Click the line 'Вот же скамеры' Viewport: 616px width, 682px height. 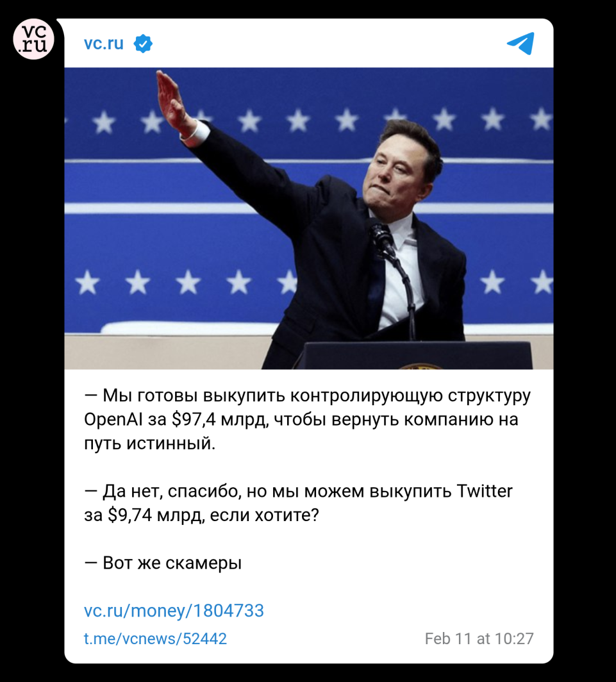pyautogui.click(x=163, y=563)
